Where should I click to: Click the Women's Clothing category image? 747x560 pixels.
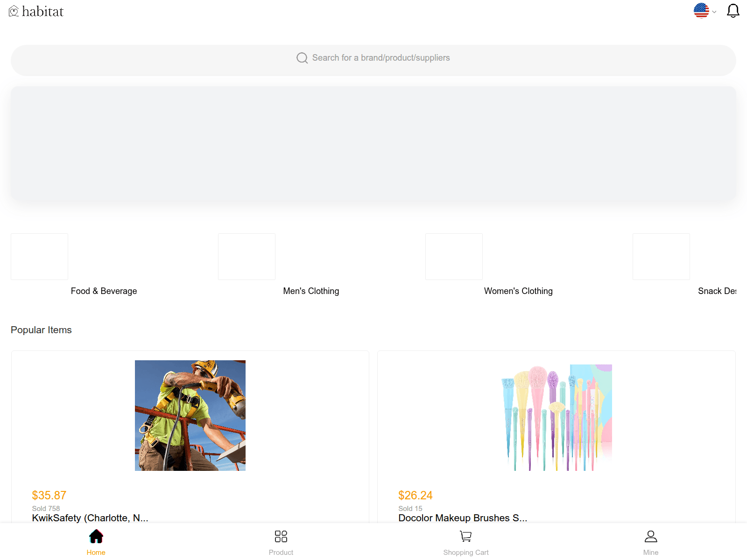click(454, 257)
